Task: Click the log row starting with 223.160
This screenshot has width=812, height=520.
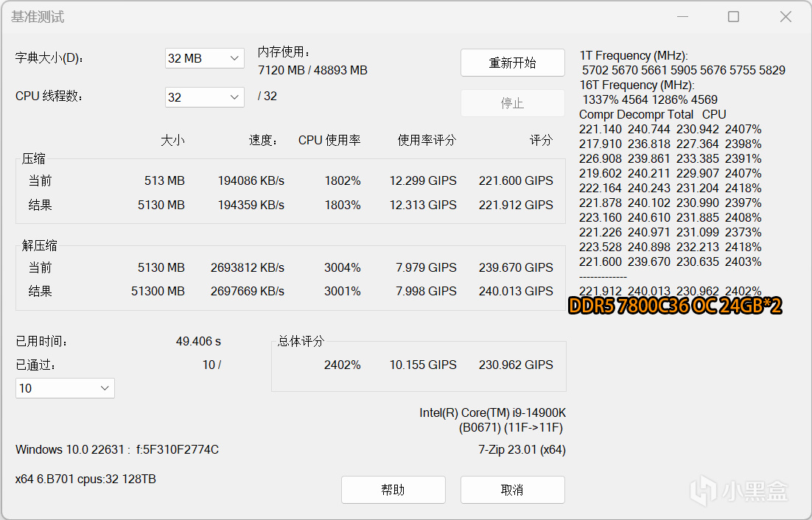Action: tap(670, 218)
